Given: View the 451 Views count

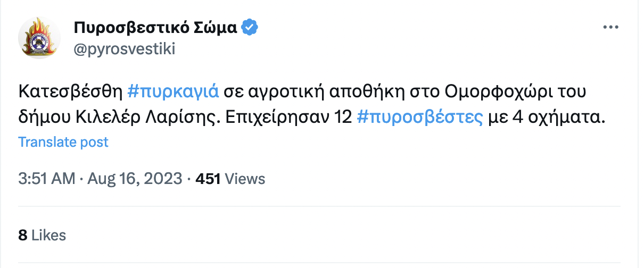Looking at the screenshot, I should (230, 179).
